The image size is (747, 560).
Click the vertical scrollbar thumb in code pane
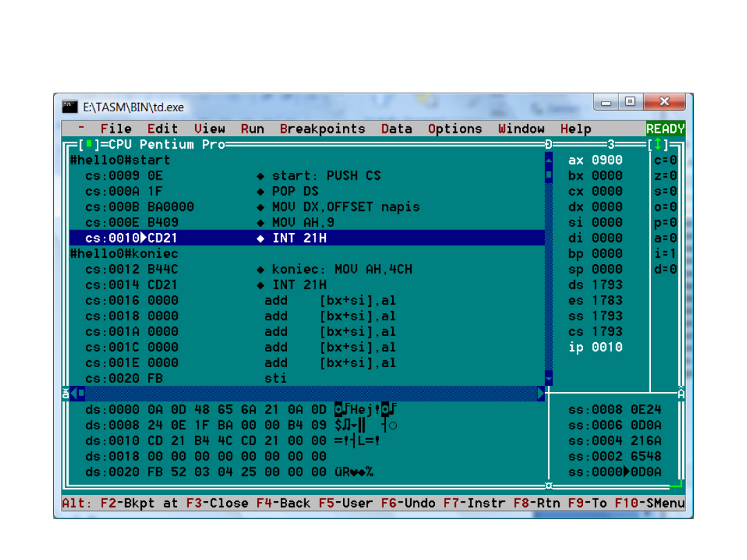tap(548, 176)
